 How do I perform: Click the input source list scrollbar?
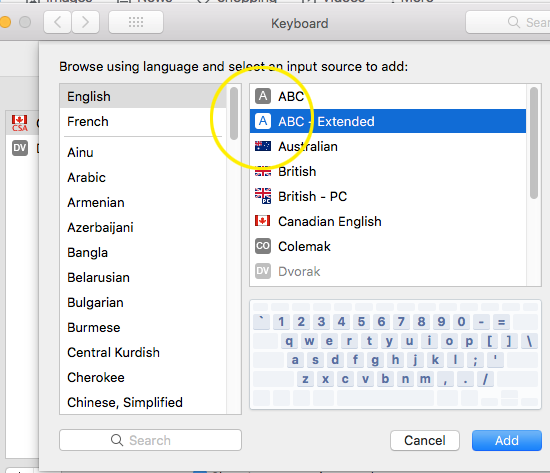coord(534,143)
